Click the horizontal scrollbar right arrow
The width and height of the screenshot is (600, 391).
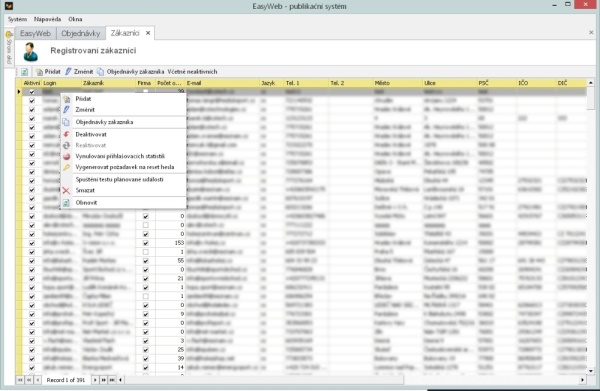pos(582,380)
